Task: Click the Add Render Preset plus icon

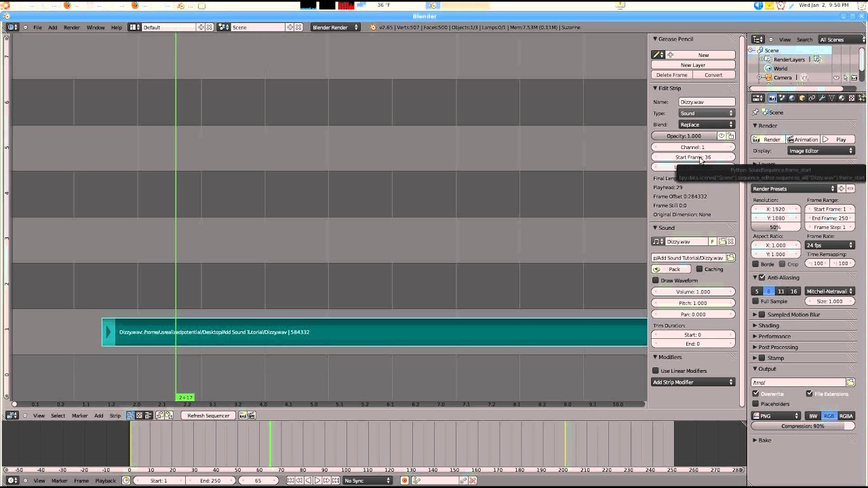Action: click(x=842, y=188)
